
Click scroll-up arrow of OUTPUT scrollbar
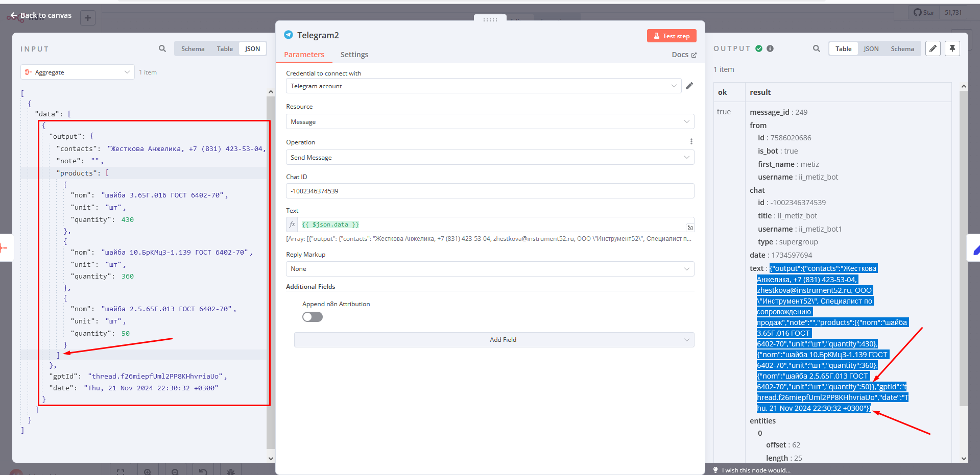pyautogui.click(x=964, y=86)
